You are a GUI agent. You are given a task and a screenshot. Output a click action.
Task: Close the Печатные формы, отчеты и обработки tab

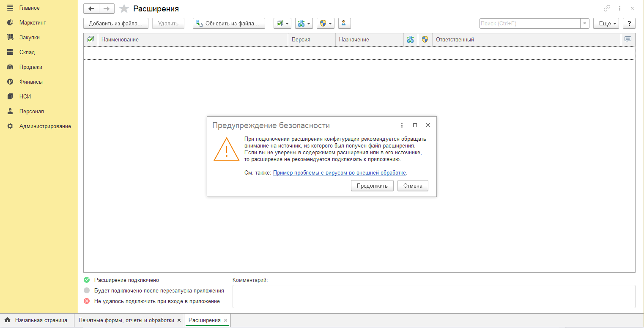(x=179, y=320)
